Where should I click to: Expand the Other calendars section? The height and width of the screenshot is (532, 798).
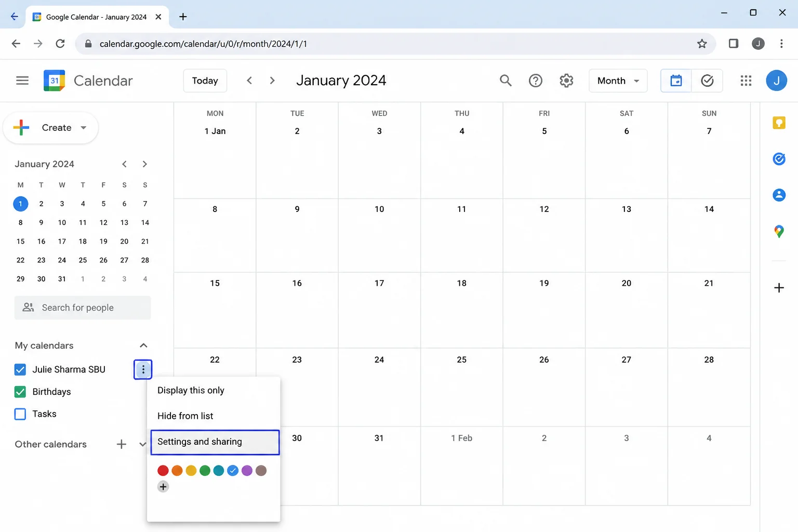click(142, 444)
